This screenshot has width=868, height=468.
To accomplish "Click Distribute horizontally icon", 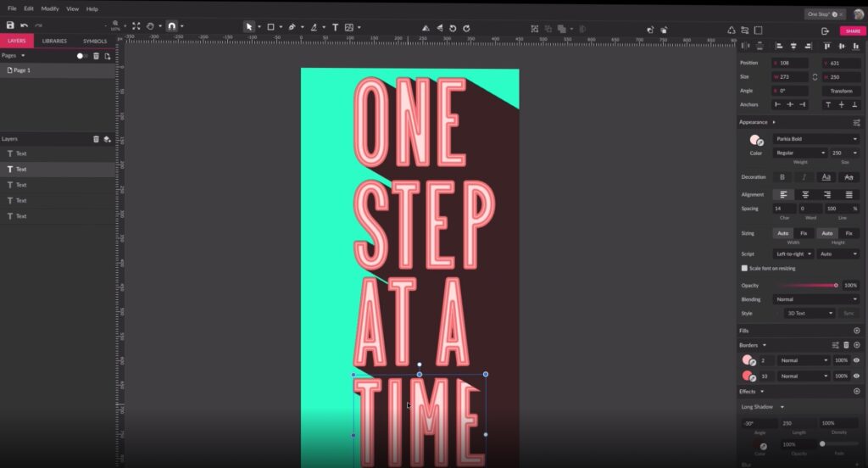I will click(746, 46).
